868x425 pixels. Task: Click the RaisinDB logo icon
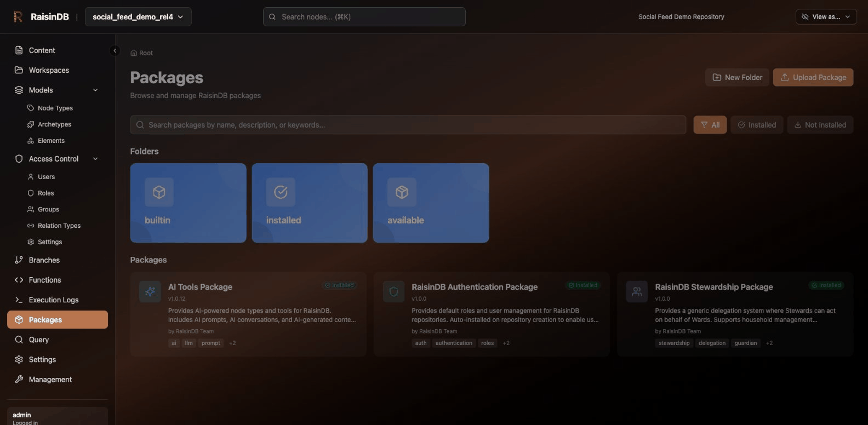tap(18, 17)
